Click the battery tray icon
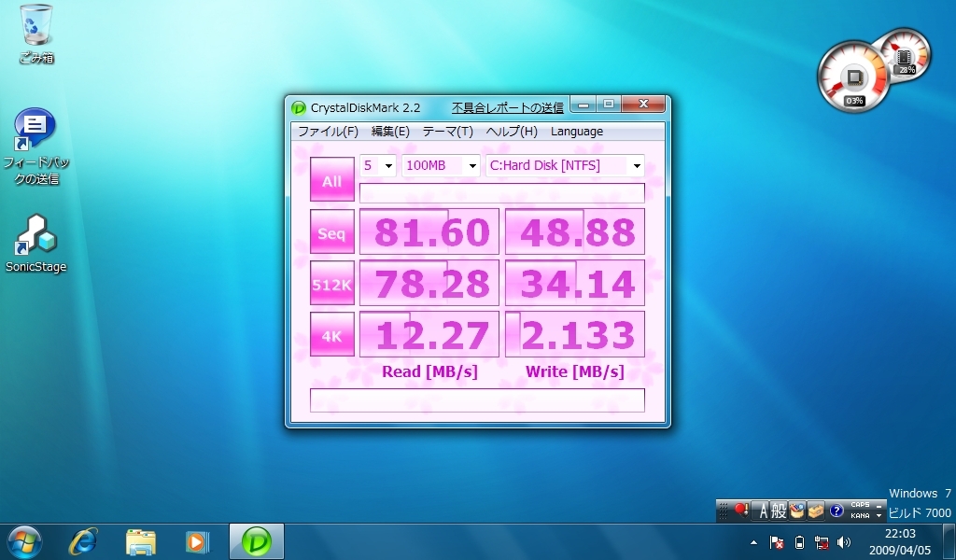This screenshot has height=560, width=956. pyautogui.click(x=800, y=541)
